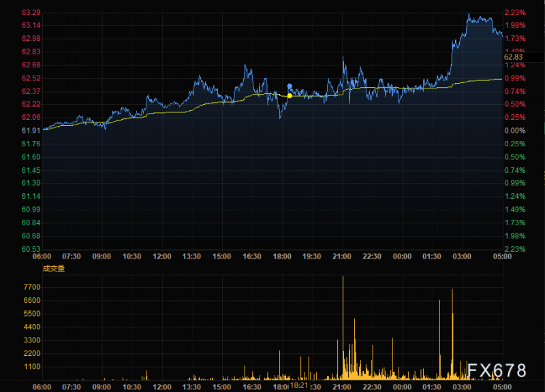The width and height of the screenshot is (545, 392).
Task: Click the 2.23% top percent label
Action: 515,12
